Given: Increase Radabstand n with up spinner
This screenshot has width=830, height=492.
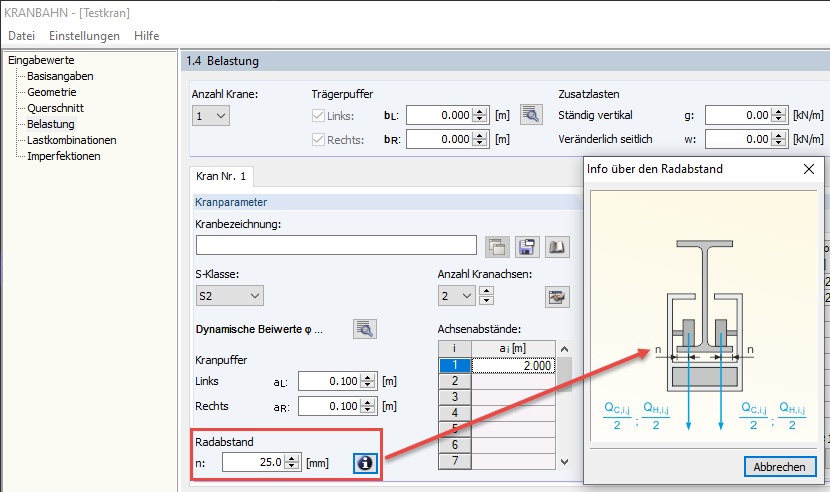Looking at the screenshot, I should 292,458.
